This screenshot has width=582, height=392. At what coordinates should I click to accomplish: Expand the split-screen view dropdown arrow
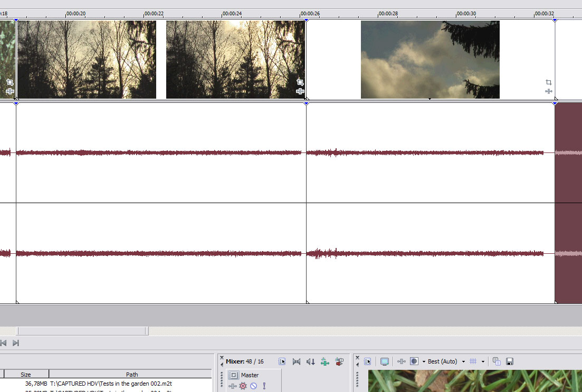(x=424, y=362)
